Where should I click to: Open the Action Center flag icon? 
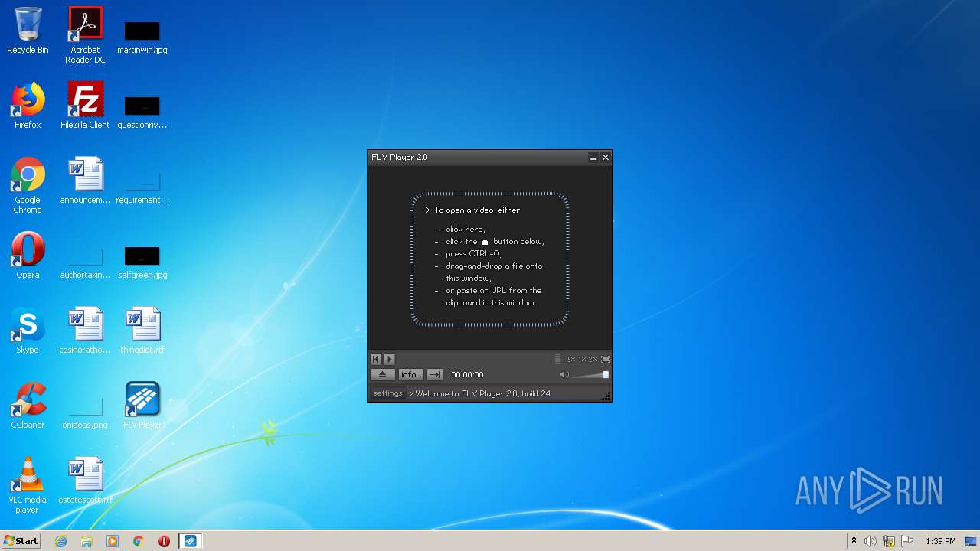[906, 541]
